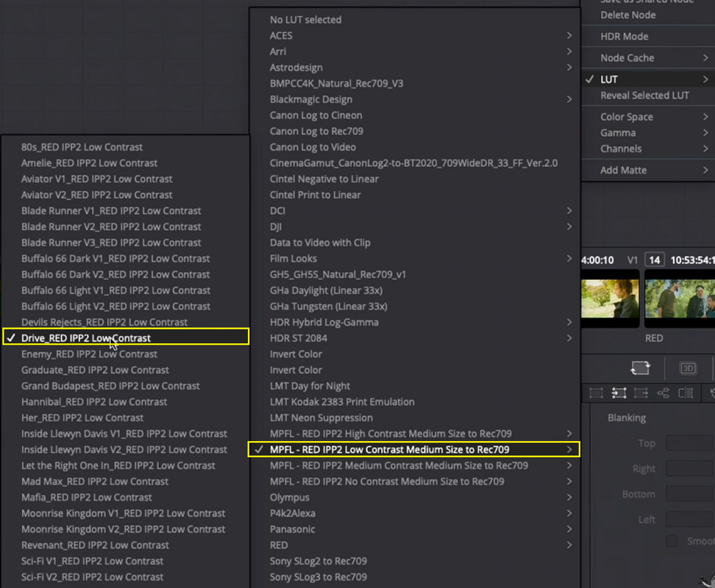The width and height of the screenshot is (715, 588).
Task: Open the 3D palette icon
Action: (x=688, y=367)
